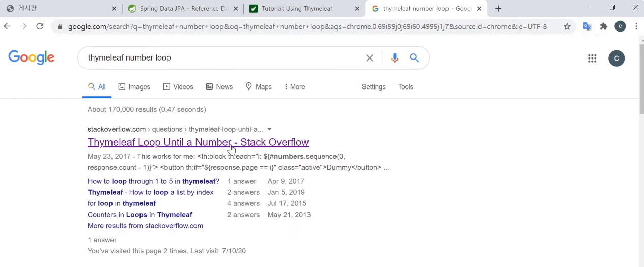Click the Apr 9, 2017 date
Image resolution: width=644 pixels, height=267 pixels.
click(x=286, y=181)
